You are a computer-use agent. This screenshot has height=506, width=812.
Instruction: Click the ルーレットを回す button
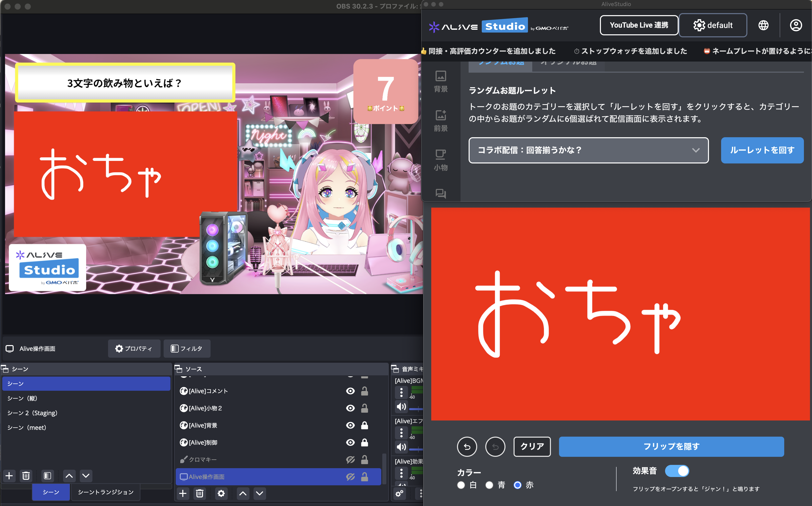(x=762, y=150)
